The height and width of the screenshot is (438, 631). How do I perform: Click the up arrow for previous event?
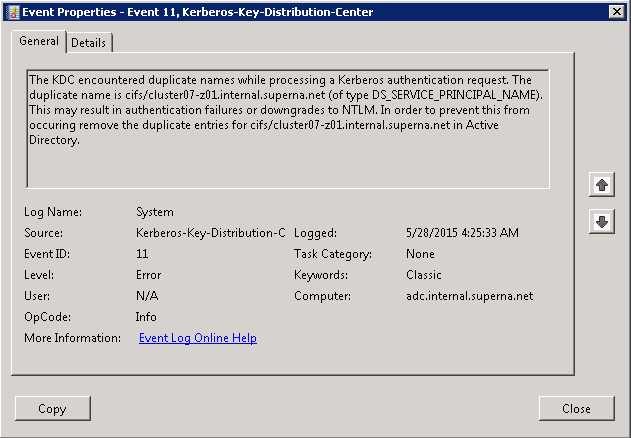[x=602, y=185]
